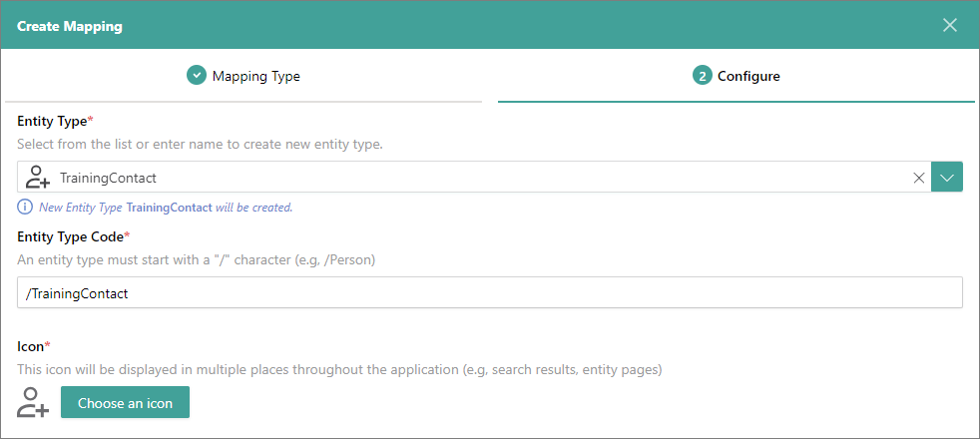Viewport: 980px width, 439px height.
Task: Click the Mapping Type checkmark icon
Action: click(196, 76)
